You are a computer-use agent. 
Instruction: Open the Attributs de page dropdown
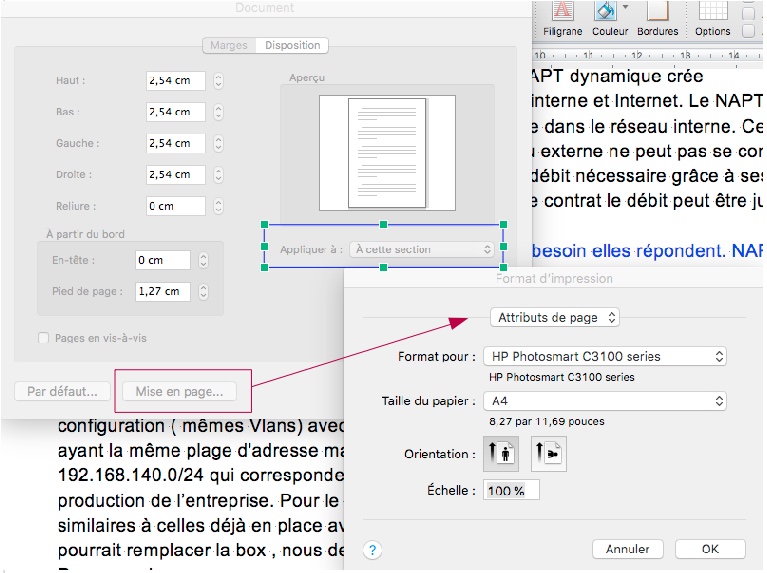click(554, 317)
